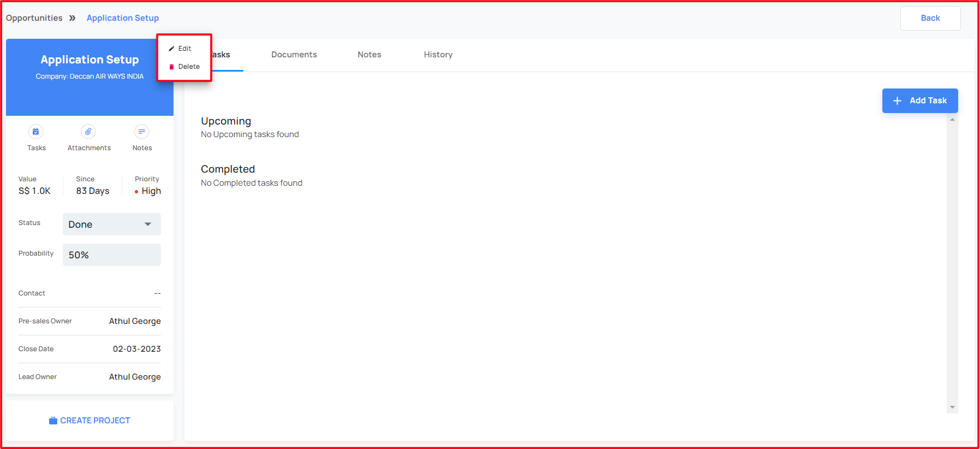Click the Add Task button

920,101
